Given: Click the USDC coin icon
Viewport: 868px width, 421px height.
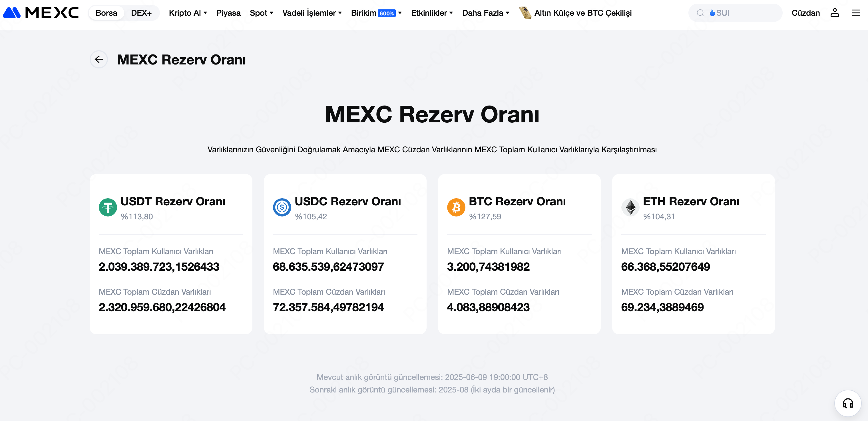Looking at the screenshot, I should [282, 207].
